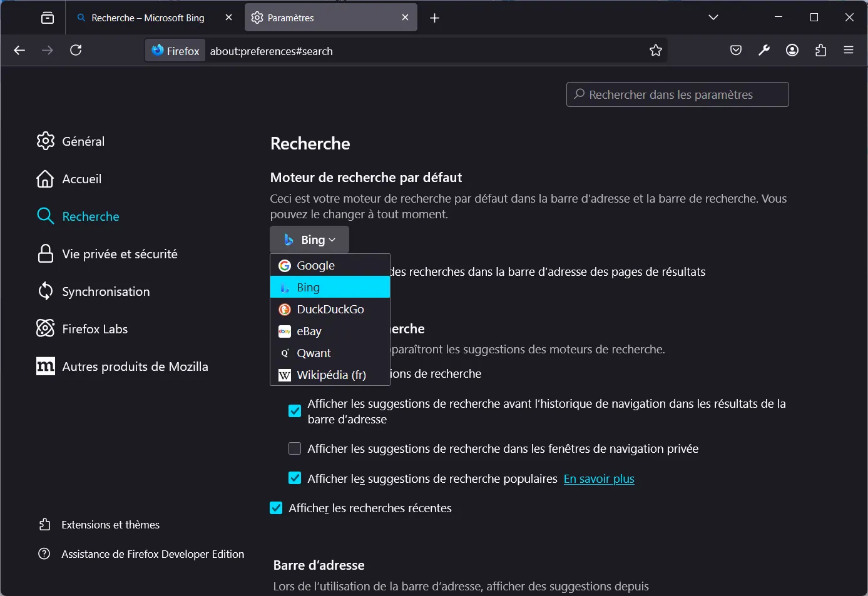Collapse the Bing default engine dropdown

309,240
